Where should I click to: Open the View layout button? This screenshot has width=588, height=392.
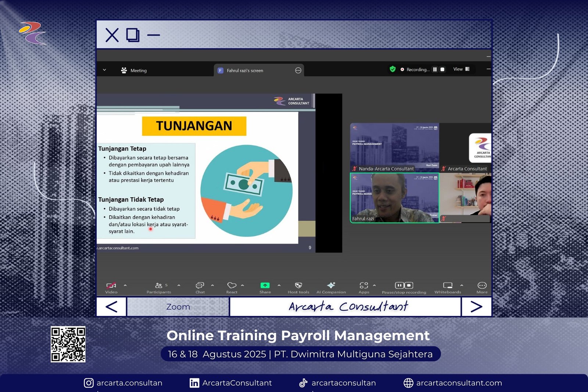[461, 69]
